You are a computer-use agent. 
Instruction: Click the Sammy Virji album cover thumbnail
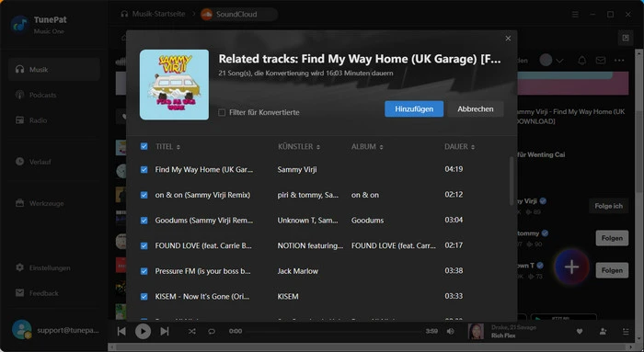174,85
